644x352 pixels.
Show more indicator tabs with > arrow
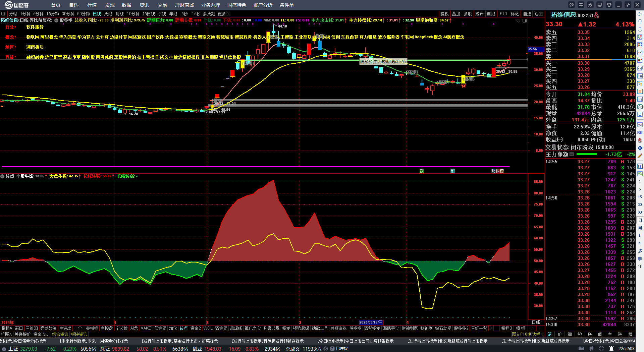(x=491, y=328)
